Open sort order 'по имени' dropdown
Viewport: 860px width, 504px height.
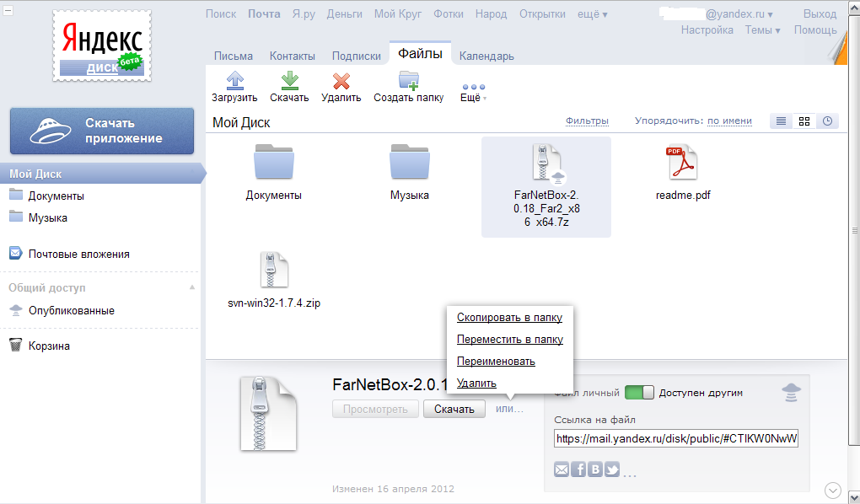[728, 121]
